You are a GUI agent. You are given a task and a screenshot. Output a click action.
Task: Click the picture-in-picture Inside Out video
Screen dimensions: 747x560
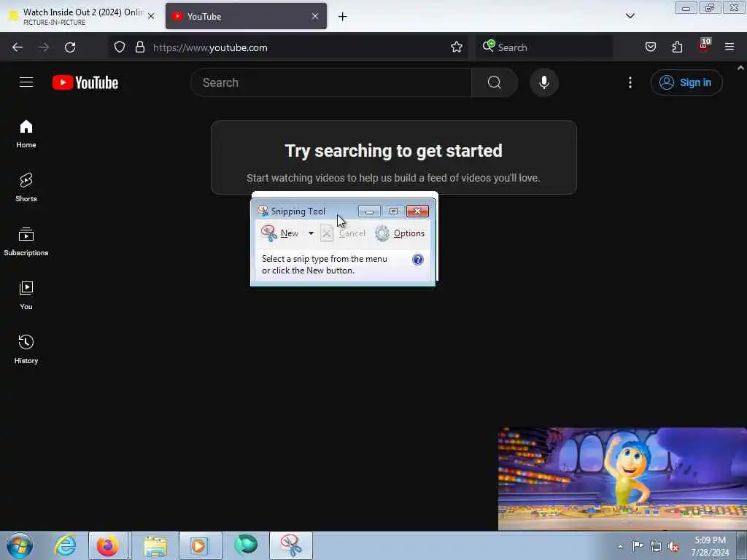[622, 478]
